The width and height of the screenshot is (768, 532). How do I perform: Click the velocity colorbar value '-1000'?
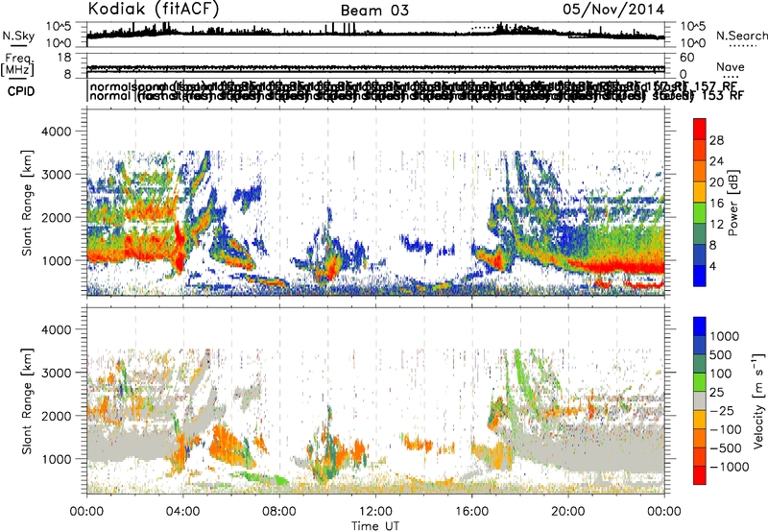pyautogui.click(x=729, y=467)
